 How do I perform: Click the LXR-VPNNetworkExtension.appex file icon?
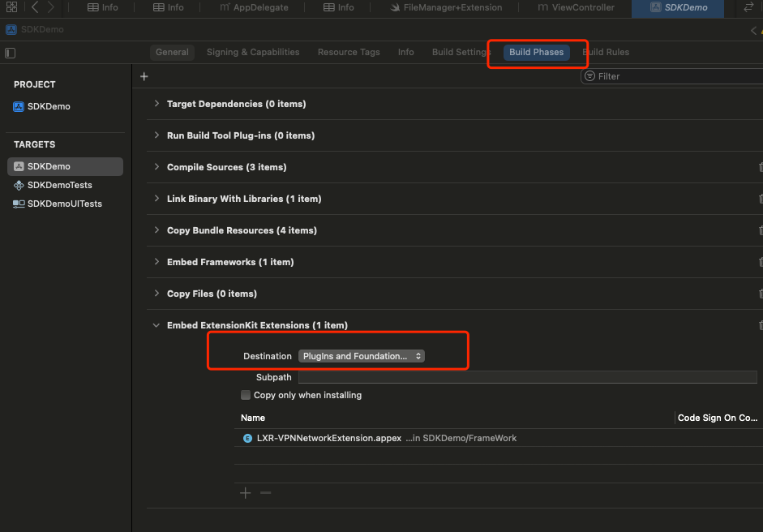click(x=247, y=438)
